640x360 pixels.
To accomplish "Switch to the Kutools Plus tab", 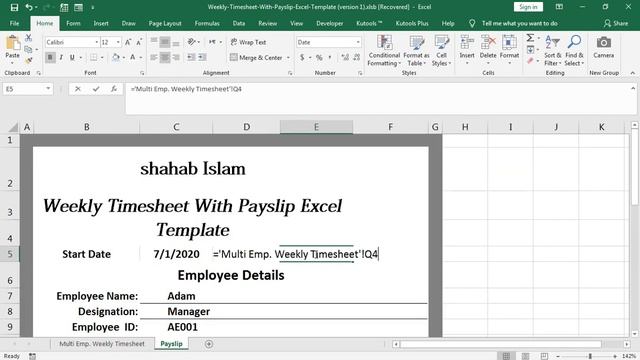I will tap(412, 23).
